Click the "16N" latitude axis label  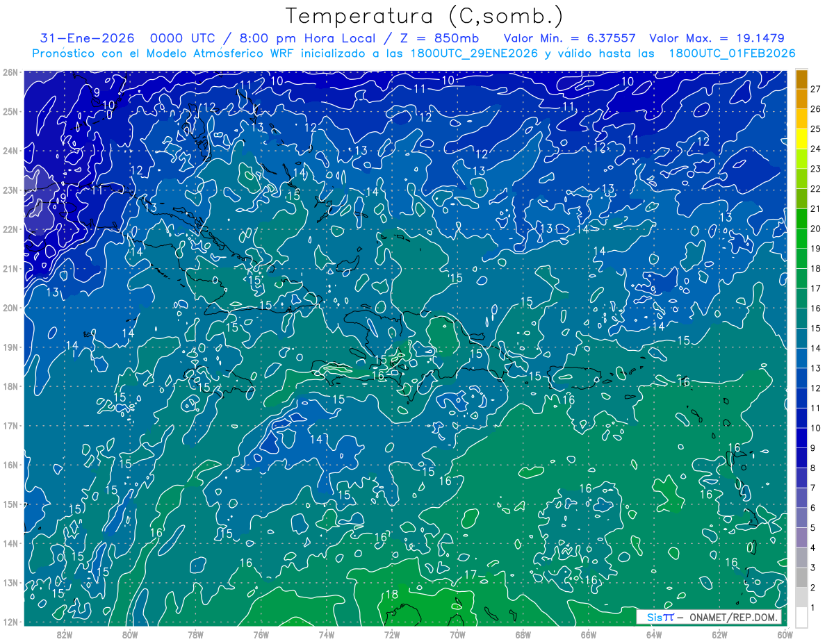pos(10,464)
